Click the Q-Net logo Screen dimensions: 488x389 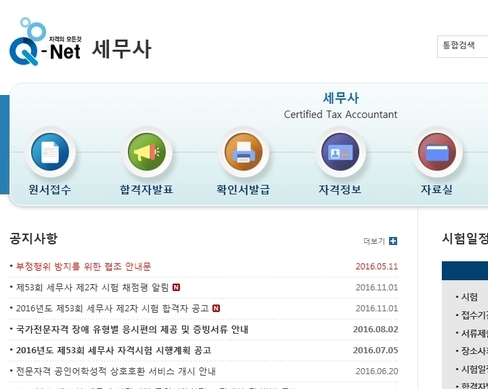(x=45, y=42)
